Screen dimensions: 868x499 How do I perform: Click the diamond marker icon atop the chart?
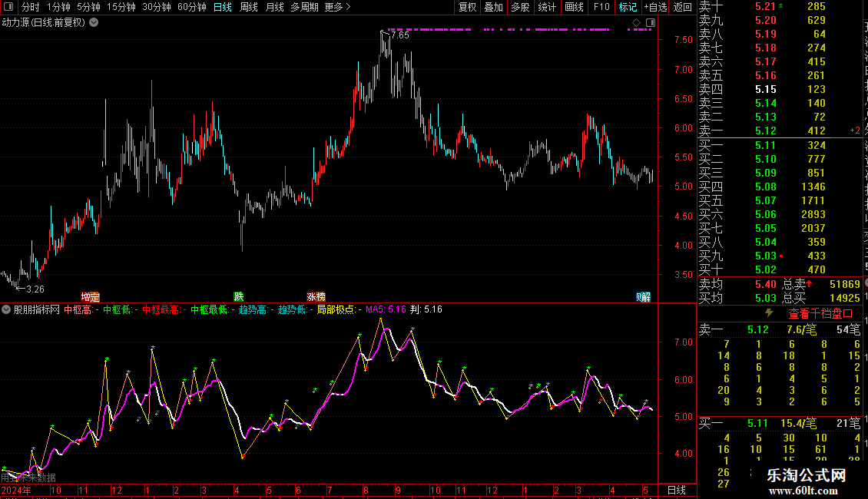click(x=637, y=23)
